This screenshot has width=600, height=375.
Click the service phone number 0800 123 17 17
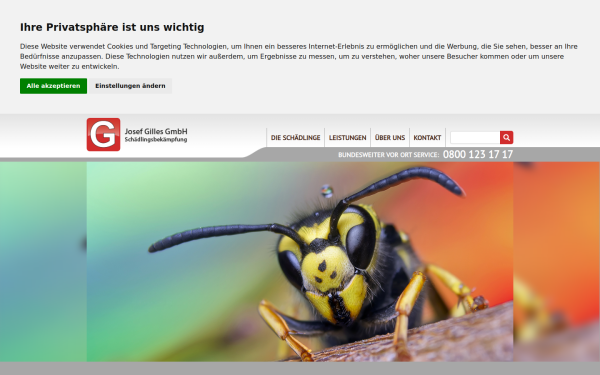click(478, 154)
